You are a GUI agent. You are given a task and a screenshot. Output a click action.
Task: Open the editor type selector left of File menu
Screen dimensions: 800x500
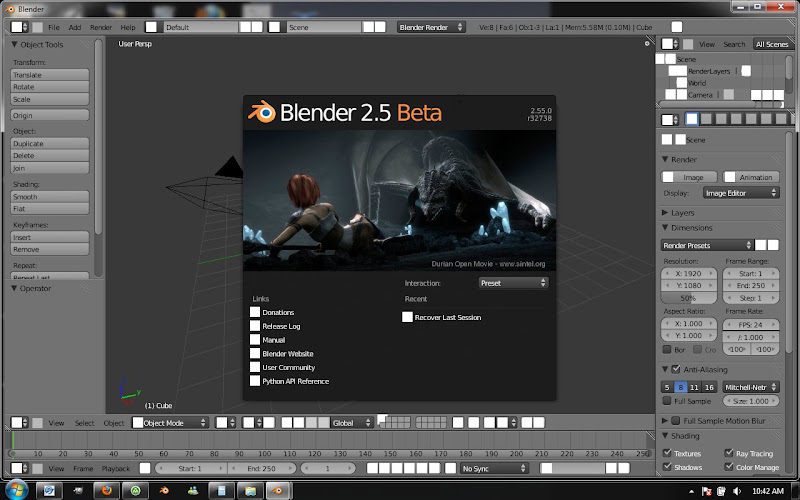[19, 27]
